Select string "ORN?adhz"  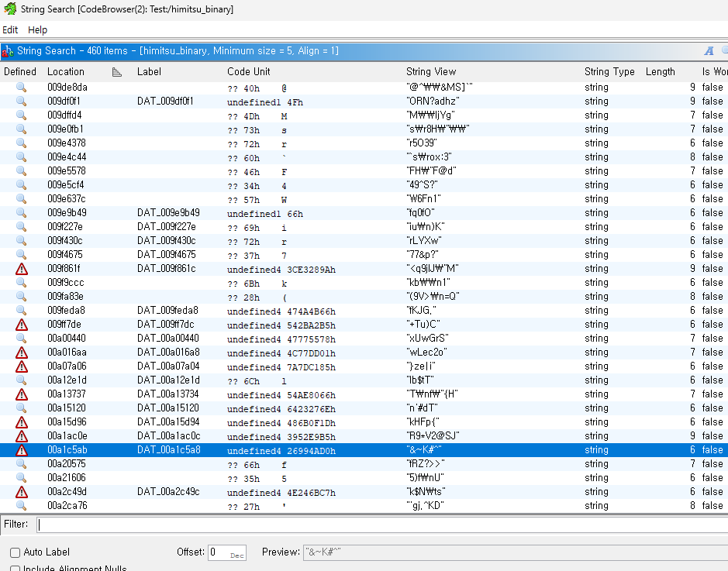click(433, 101)
